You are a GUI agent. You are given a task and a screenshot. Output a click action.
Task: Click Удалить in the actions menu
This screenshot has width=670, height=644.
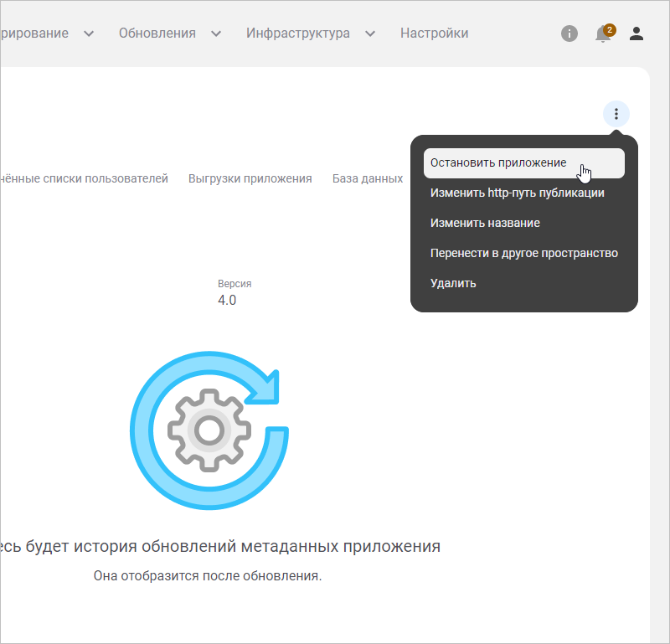453,283
